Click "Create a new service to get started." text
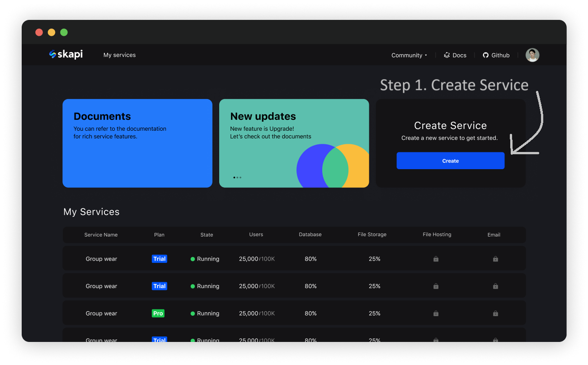The width and height of the screenshot is (588, 365). tap(450, 138)
